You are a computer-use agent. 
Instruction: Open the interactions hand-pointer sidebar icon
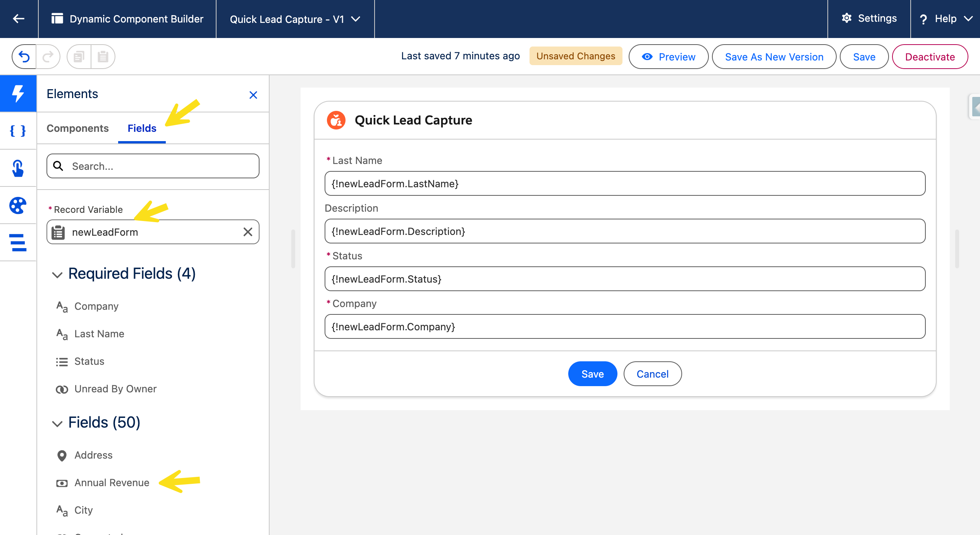point(18,168)
